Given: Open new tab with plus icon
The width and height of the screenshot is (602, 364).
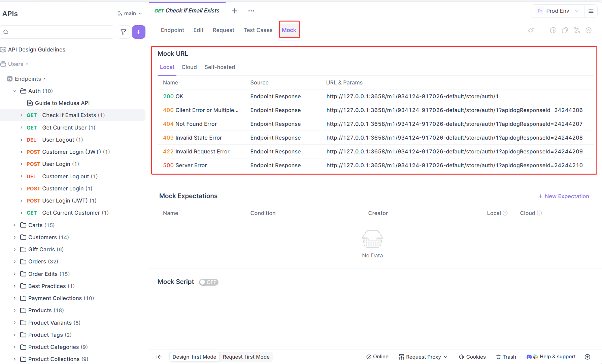Looking at the screenshot, I should (234, 11).
